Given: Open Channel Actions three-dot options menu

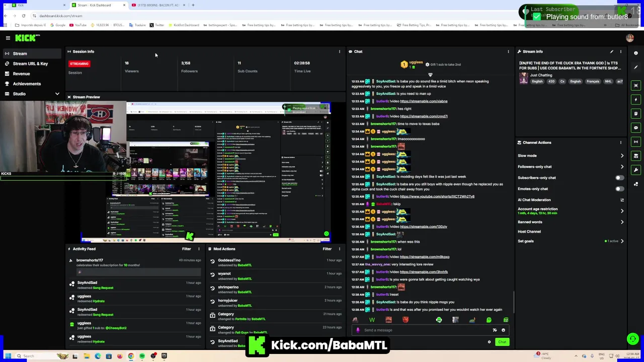Looking at the screenshot, I should 620,142.
